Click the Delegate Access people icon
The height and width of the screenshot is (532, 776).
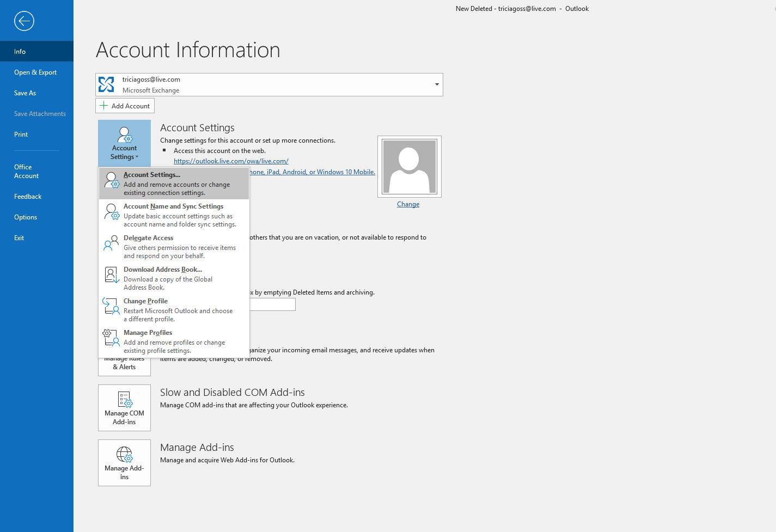tap(111, 243)
